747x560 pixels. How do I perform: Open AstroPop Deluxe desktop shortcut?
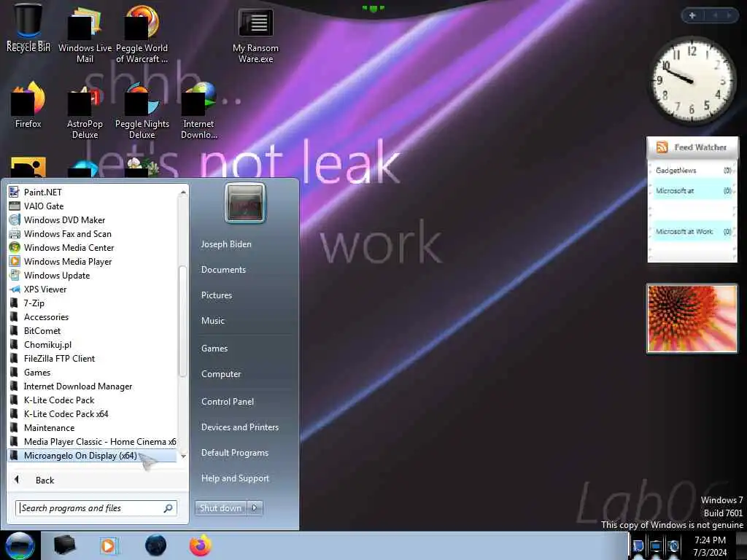(85, 111)
